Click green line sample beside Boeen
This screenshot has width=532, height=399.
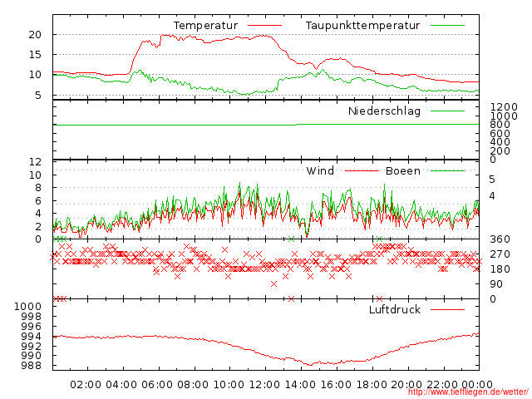pos(447,170)
